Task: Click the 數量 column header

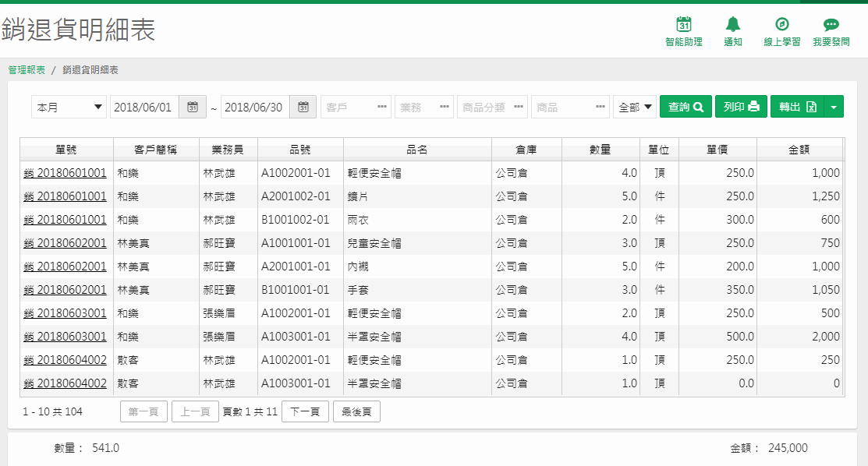Action: (601, 150)
